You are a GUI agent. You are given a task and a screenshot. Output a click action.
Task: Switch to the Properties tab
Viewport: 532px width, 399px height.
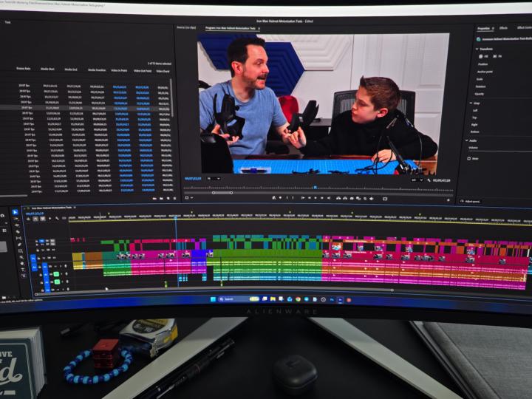pos(483,29)
